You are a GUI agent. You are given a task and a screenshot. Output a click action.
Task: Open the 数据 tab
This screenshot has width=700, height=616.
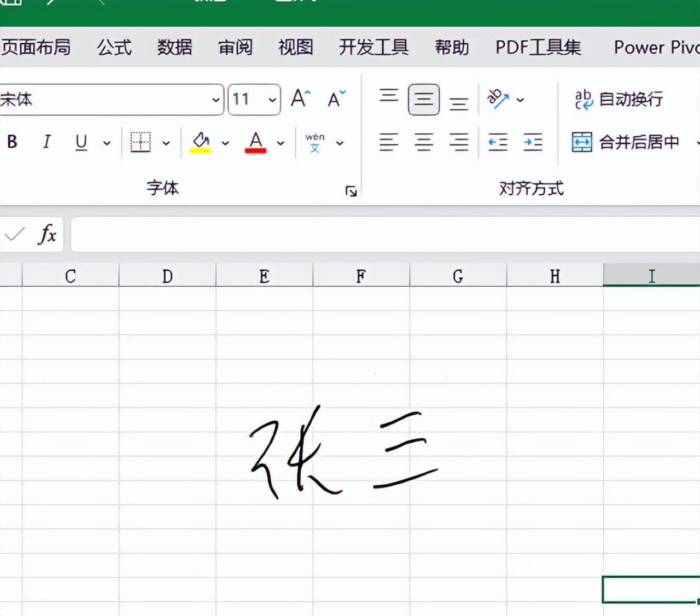[x=174, y=47]
